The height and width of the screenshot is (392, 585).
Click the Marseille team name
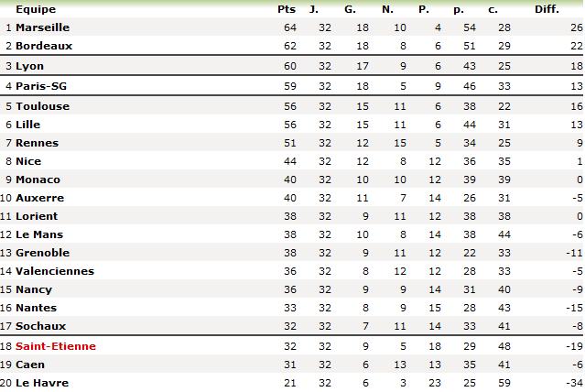click(x=43, y=27)
